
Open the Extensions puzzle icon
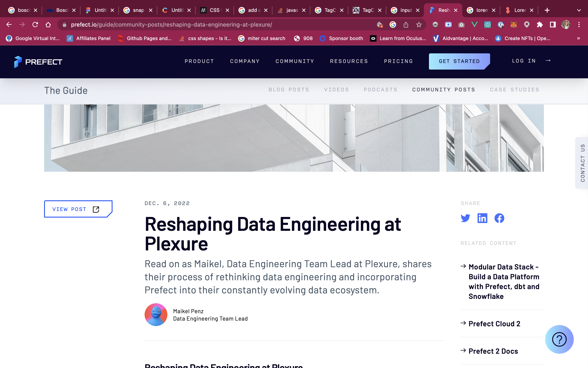tap(540, 25)
